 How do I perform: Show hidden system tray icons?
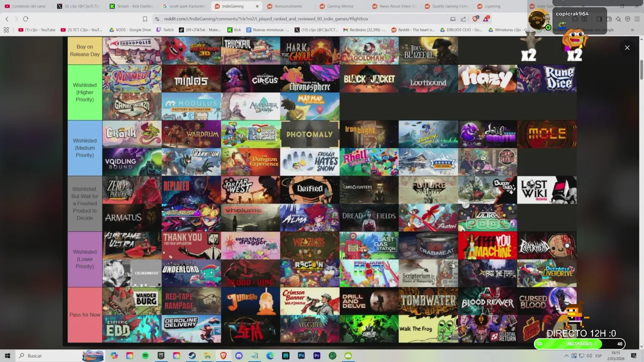tap(567, 355)
